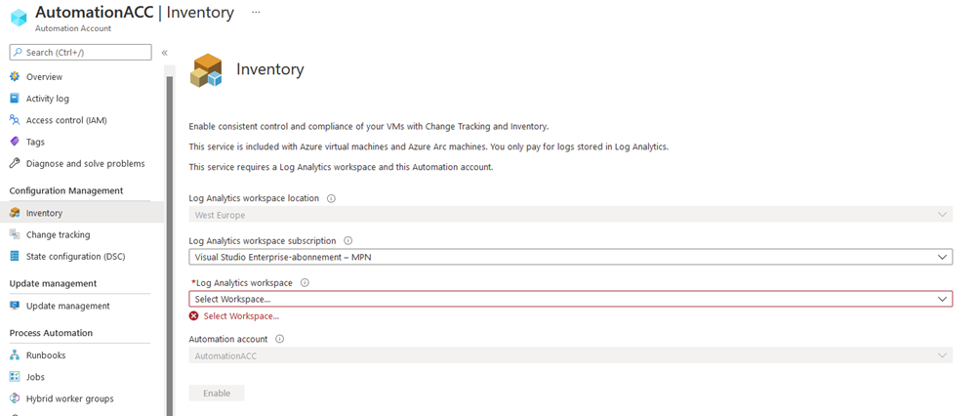
Task: Click the Update management monitor icon
Action: pos(15,306)
